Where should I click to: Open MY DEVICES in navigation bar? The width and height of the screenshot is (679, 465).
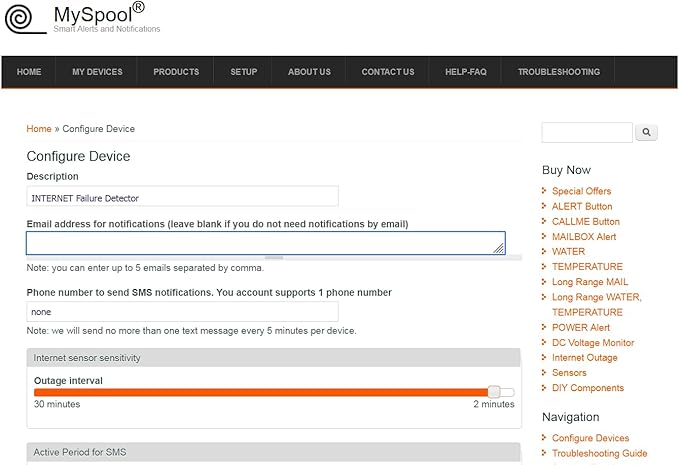(x=97, y=72)
